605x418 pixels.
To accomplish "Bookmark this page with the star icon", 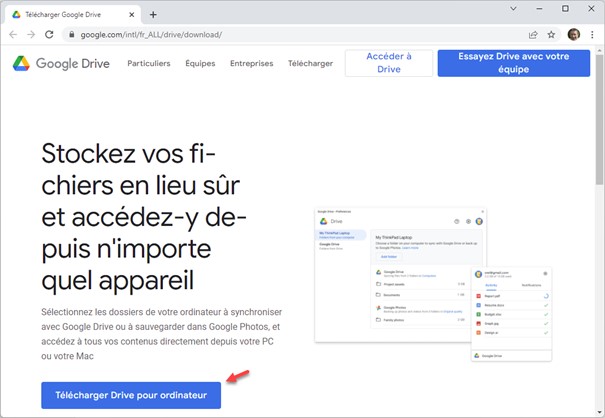I will pyautogui.click(x=551, y=34).
